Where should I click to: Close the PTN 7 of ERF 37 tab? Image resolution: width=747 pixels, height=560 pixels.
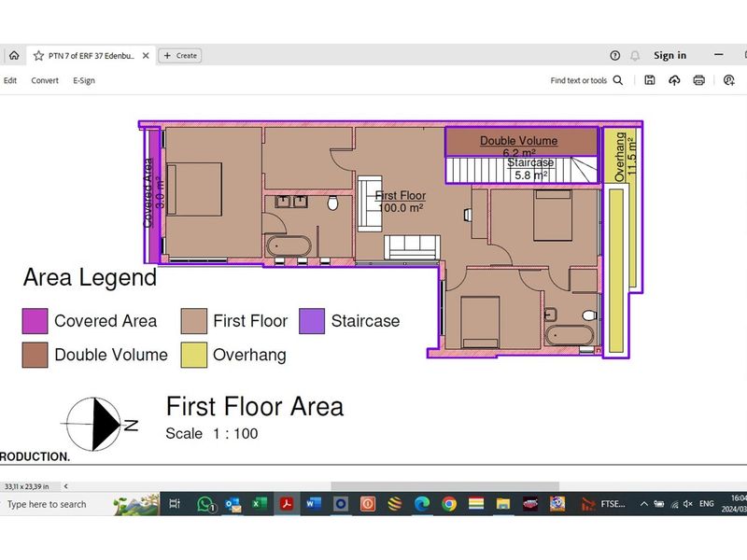point(147,56)
